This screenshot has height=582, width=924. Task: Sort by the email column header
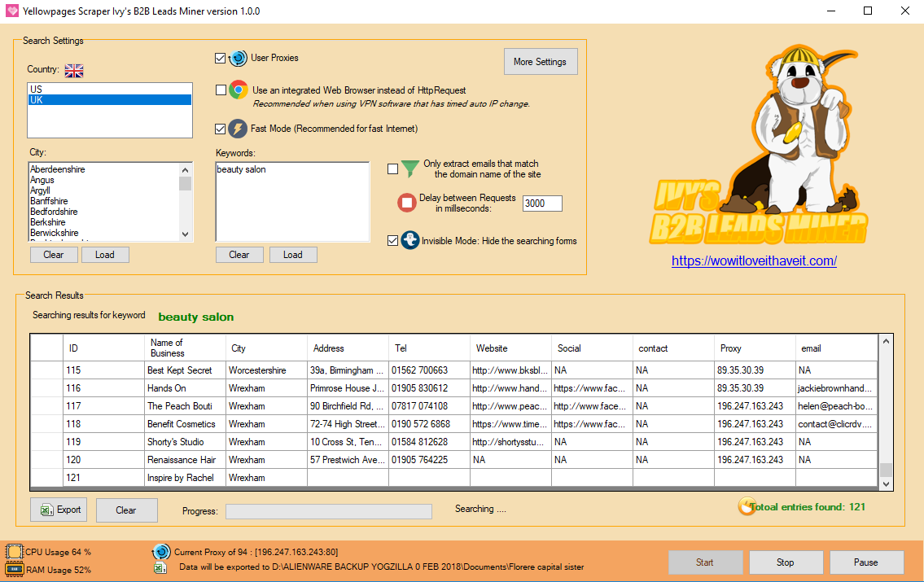836,348
